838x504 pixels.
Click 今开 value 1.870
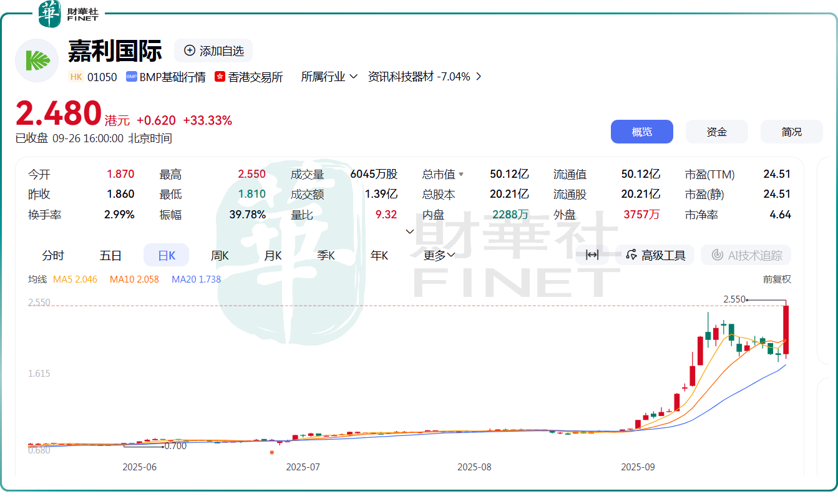[x=120, y=175]
